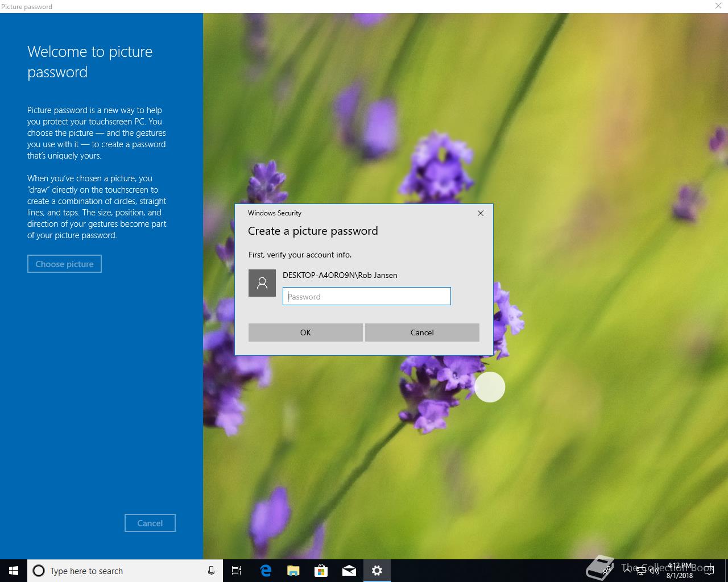The image size is (728, 582).
Task: Click the Cortana microphone icon
Action: [x=211, y=571]
